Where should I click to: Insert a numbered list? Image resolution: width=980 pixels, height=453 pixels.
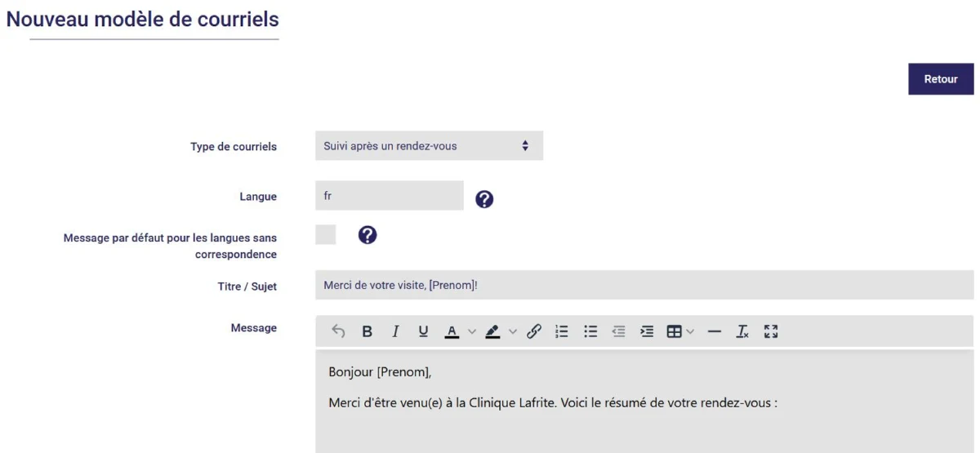coord(562,331)
